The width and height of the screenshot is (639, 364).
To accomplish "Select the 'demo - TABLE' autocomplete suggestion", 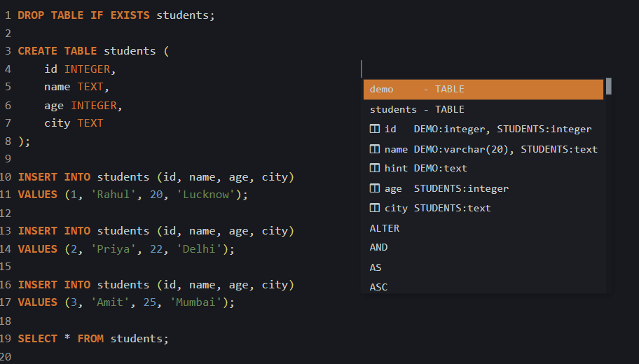I will coord(483,90).
